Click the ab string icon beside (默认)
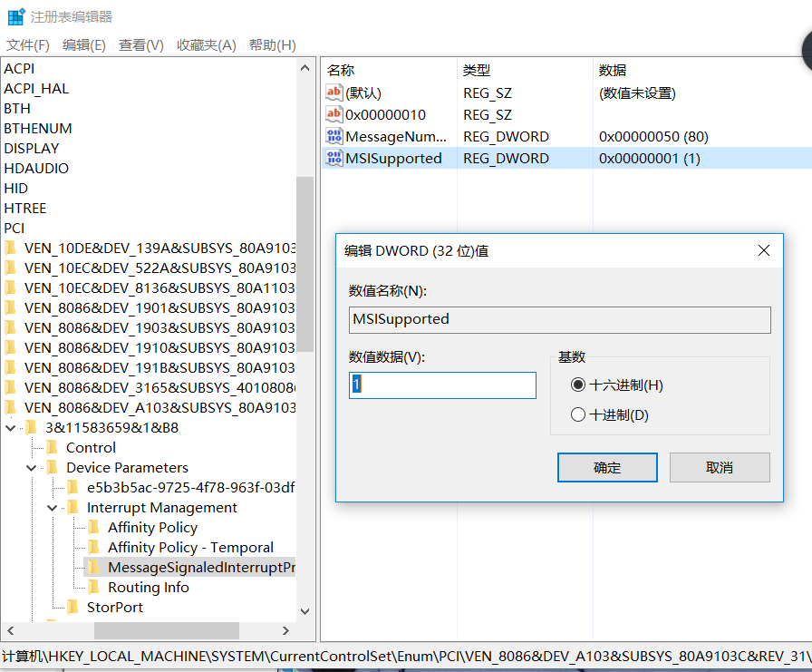812x672 pixels. click(x=333, y=93)
